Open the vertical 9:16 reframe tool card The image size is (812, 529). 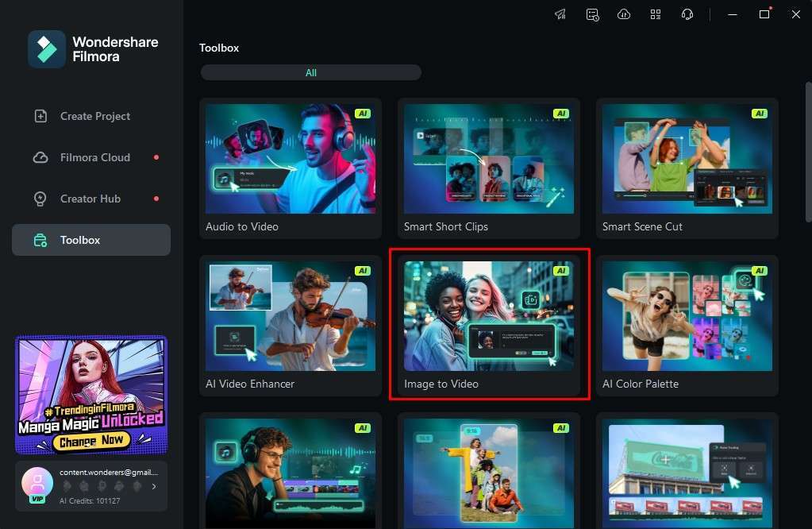point(489,472)
